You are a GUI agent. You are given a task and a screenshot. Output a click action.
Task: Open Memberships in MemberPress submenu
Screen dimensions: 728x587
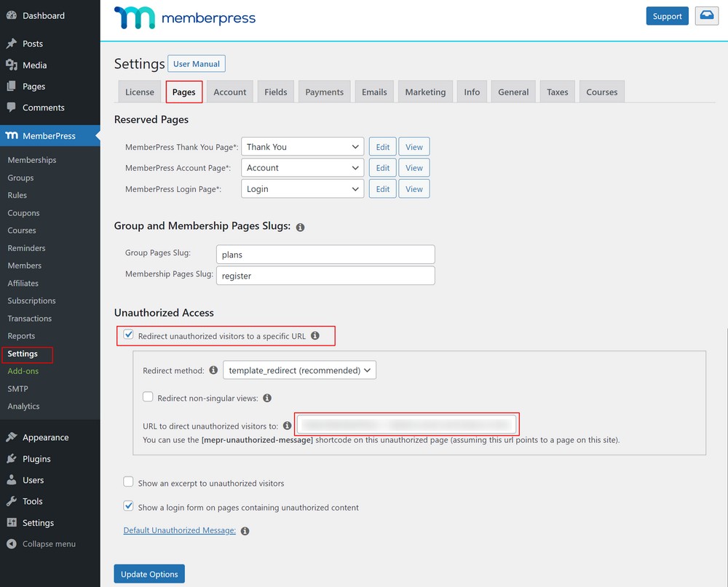(32, 159)
